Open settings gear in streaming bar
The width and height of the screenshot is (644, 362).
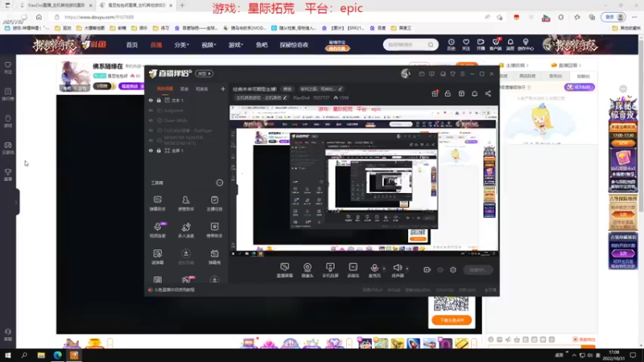453,269
